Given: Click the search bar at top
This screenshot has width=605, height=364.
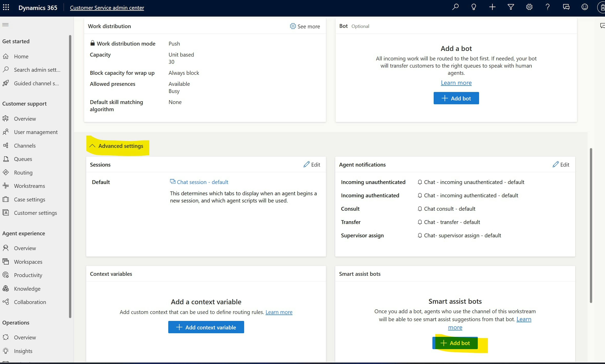Looking at the screenshot, I should [456, 7].
